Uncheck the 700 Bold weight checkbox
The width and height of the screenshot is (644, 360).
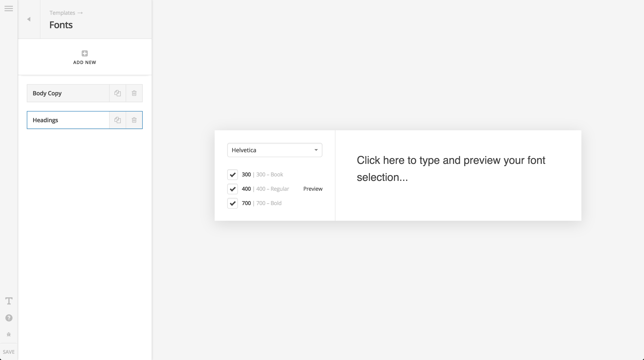click(233, 203)
